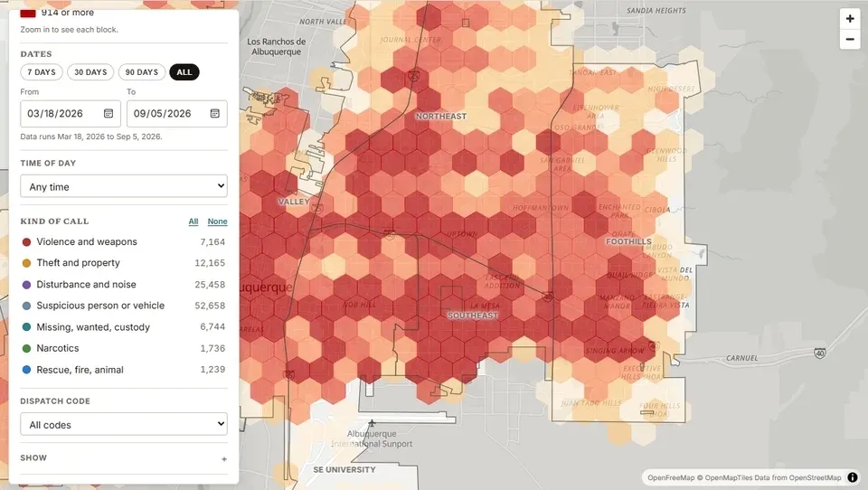Screen dimensions: 868x490
Task: Deselect all call kinds with None
Action: (217, 221)
